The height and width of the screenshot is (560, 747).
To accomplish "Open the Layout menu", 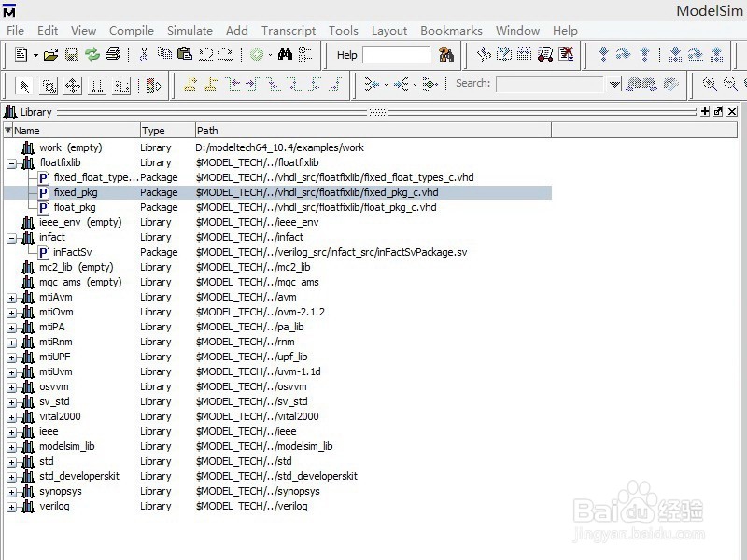I will [x=389, y=31].
